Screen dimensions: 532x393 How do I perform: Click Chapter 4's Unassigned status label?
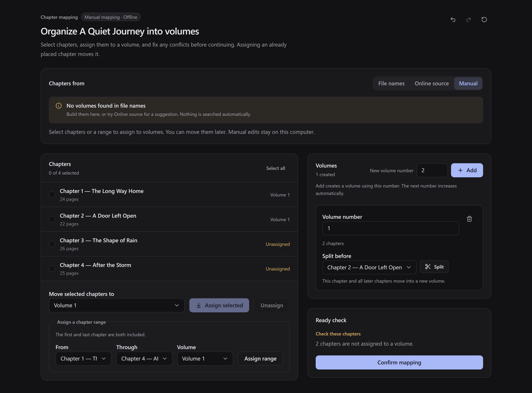point(278,269)
